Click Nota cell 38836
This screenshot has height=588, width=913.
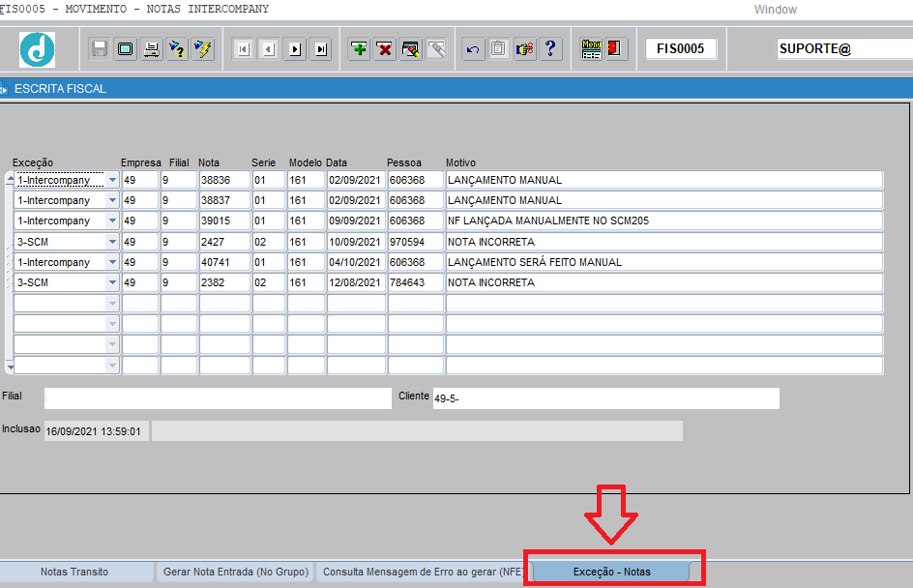pyautogui.click(x=224, y=180)
